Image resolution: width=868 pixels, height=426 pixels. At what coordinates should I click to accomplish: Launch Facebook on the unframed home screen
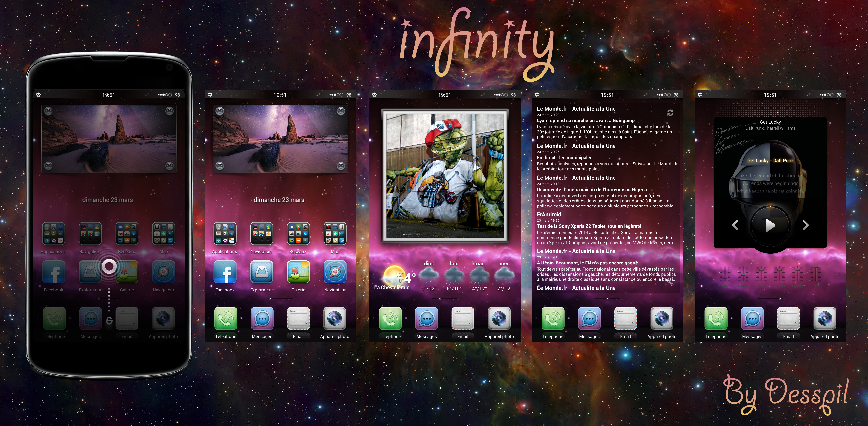225,272
